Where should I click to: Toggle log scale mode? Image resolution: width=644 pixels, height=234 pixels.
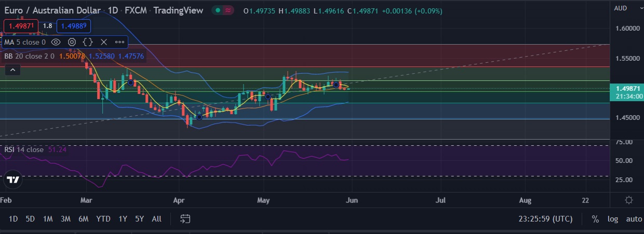[x=613, y=219]
